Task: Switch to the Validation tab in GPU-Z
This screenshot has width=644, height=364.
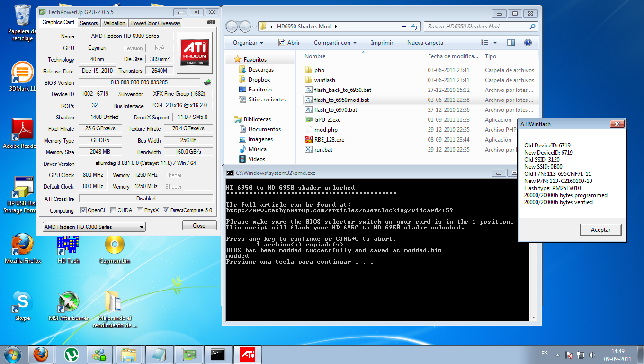Action: point(115,23)
